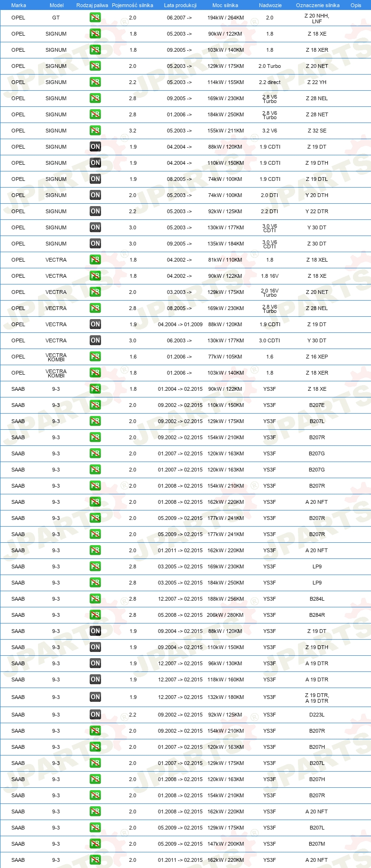Select the body cell 2.0 DTI

tap(269, 195)
